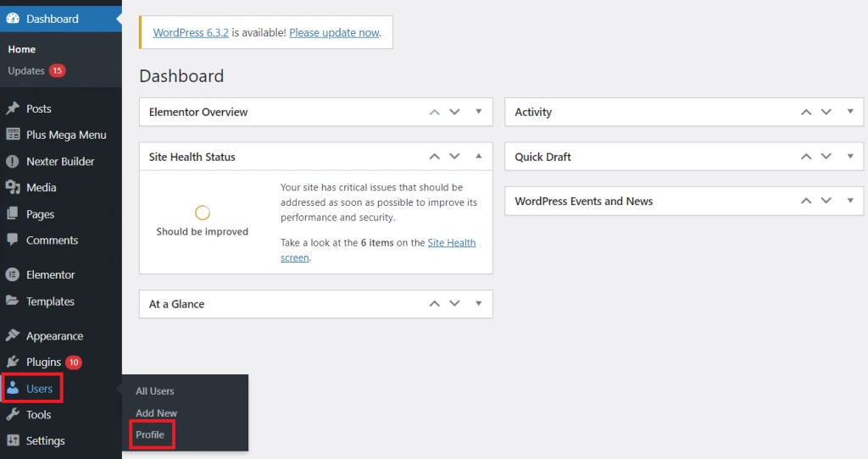This screenshot has width=868, height=459.
Task: Expand the WordPress Events and News panel
Action: [850, 201]
